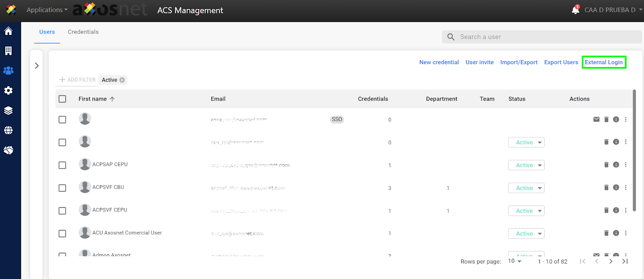Show info for ACPSVF CBU user

(616, 188)
